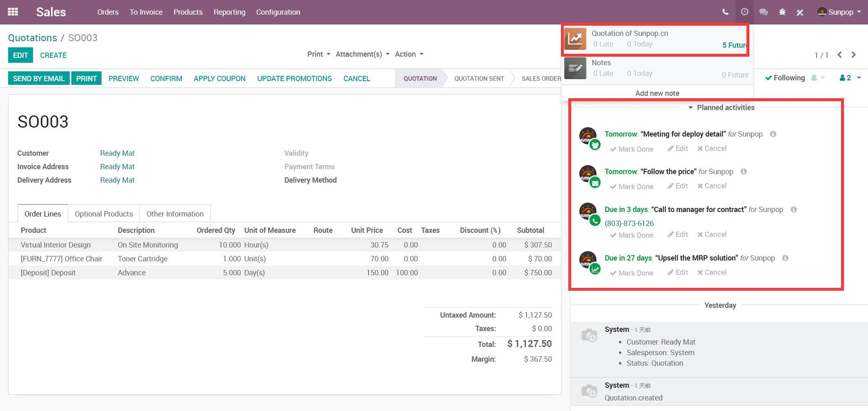The height and width of the screenshot is (411, 868).
Task: Switch to the Optional Products tab
Action: tap(104, 214)
